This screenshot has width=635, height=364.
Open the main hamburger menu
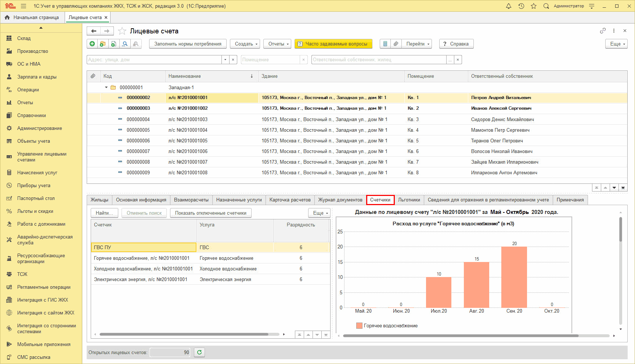click(24, 6)
